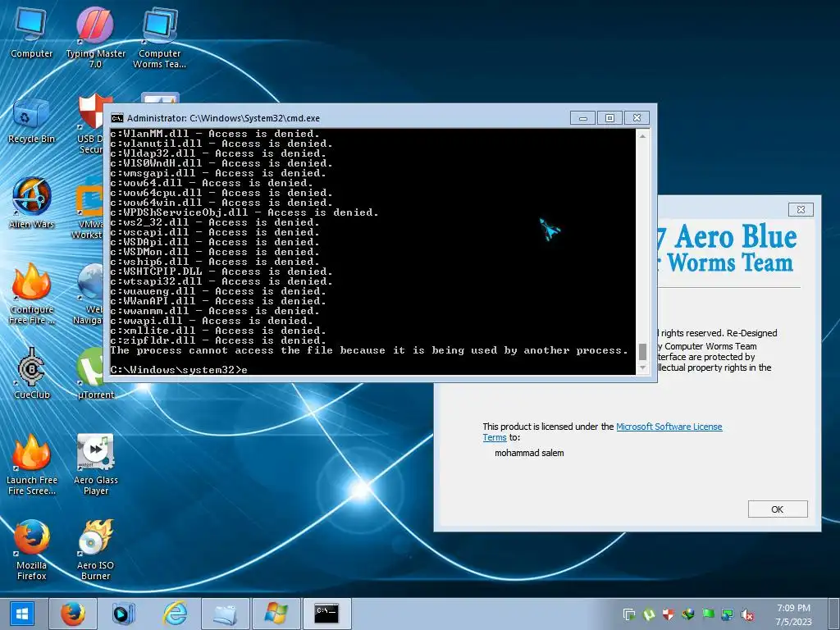840x630 pixels.
Task: Close the About Windows dialog
Action: [801, 209]
